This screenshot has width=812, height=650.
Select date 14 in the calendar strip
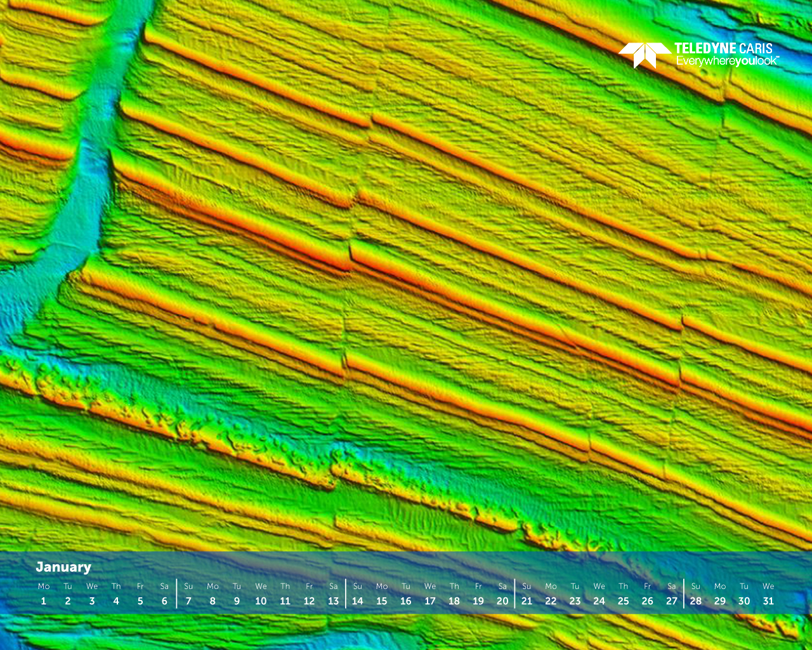(358, 600)
